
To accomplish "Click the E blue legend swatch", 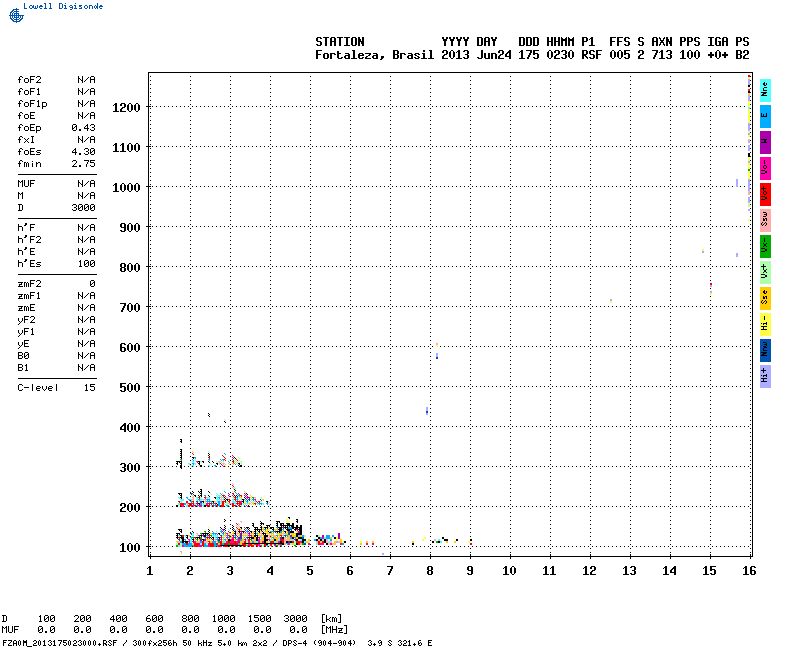I will point(765,116).
